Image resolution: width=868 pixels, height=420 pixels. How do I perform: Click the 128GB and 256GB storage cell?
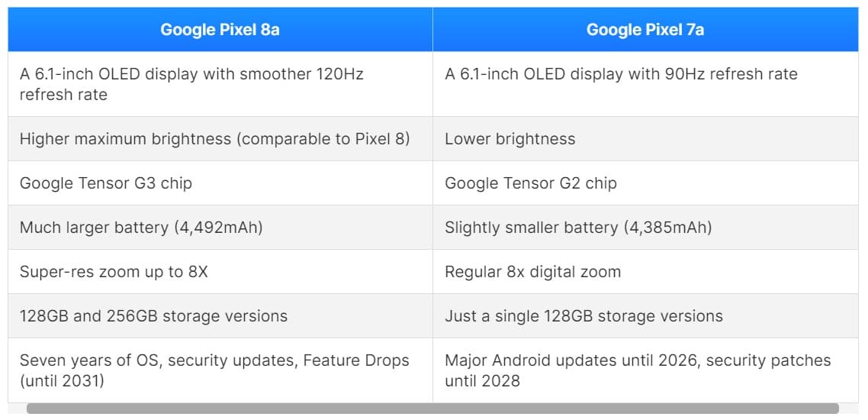pos(153,316)
